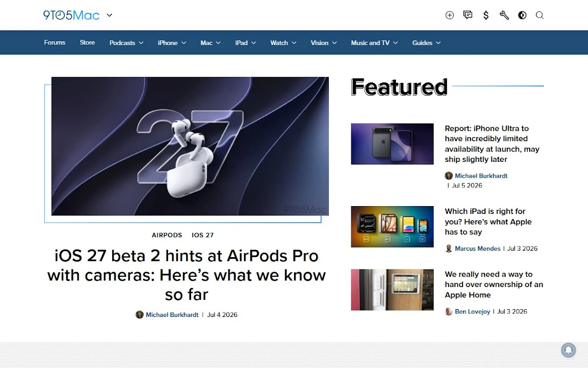The height and width of the screenshot is (368, 588).
Task: Click Michael Burkhardt's avatar under the main headline
Action: tap(140, 315)
